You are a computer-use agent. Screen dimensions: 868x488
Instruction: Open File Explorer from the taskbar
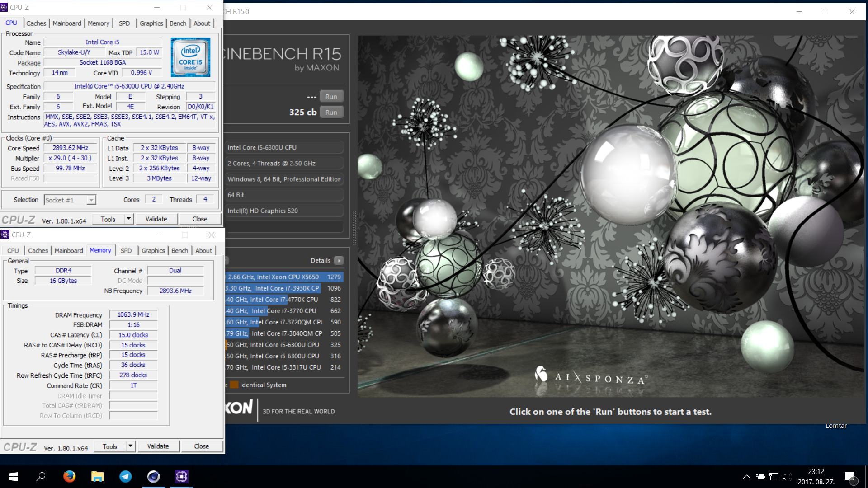pyautogui.click(x=97, y=476)
